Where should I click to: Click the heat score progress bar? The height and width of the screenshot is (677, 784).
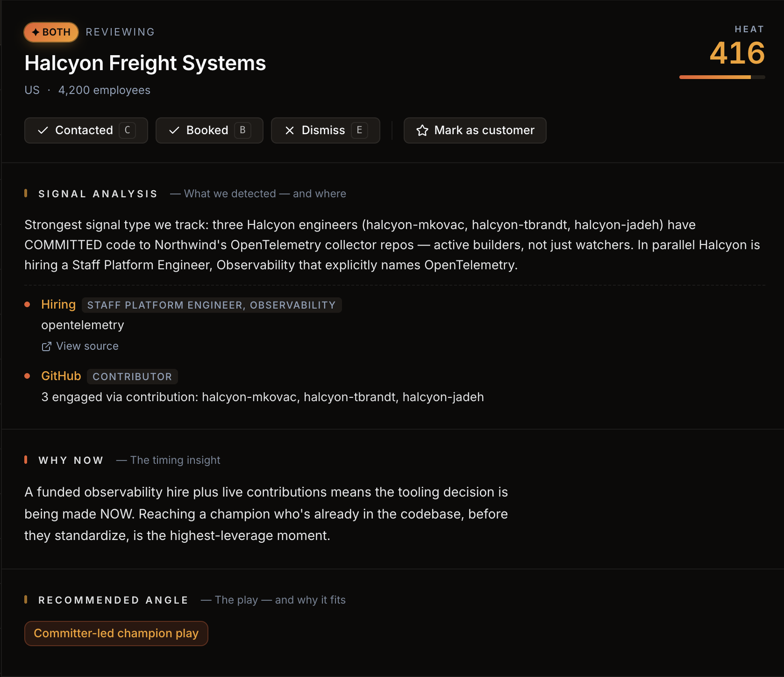(722, 77)
